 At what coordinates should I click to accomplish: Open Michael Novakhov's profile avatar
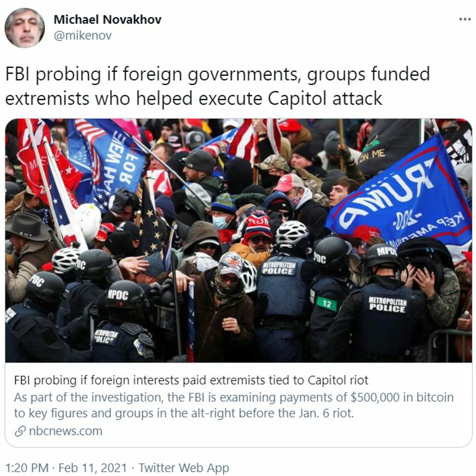pos(25,28)
